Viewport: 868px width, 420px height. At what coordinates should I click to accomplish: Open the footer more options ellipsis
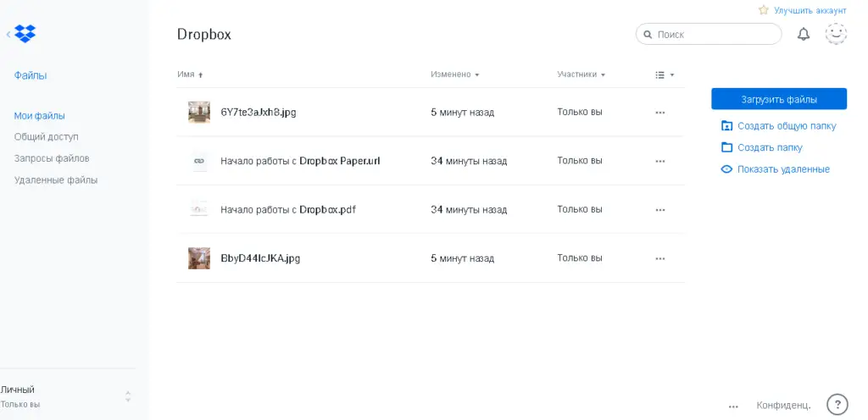(x=733, y=406)
